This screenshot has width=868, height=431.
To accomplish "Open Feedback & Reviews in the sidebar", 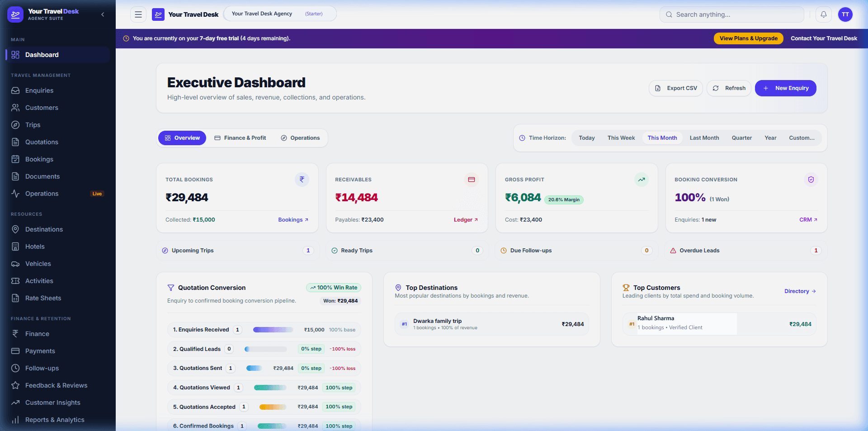I will coord(58,385).
